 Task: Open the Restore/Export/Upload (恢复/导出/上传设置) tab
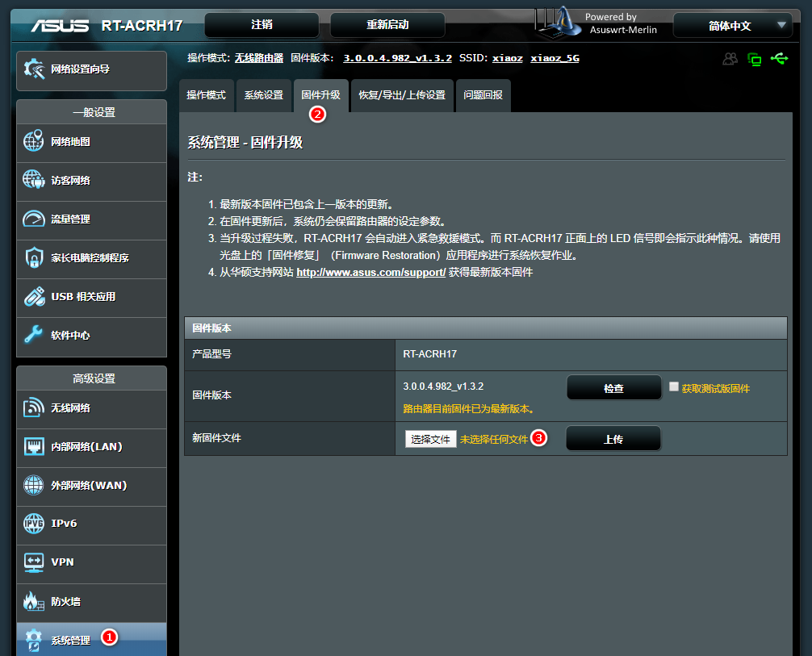(x=402, y=95)
